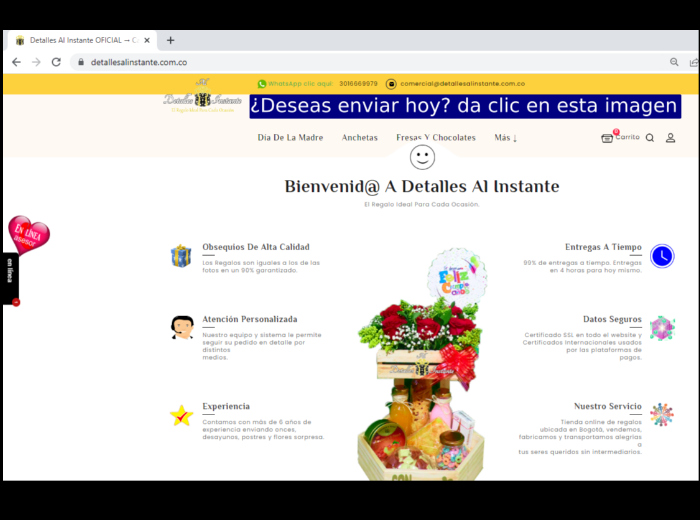
Task: Click comercial@detallesalinstante.com.co email link
Action: click(462, 83)
